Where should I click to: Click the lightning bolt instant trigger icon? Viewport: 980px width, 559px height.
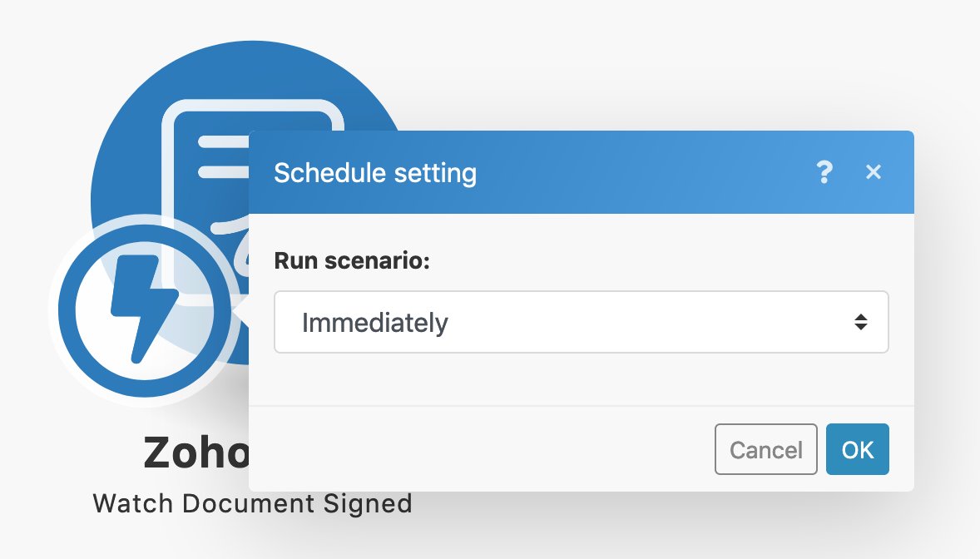(x=143, y=309)
